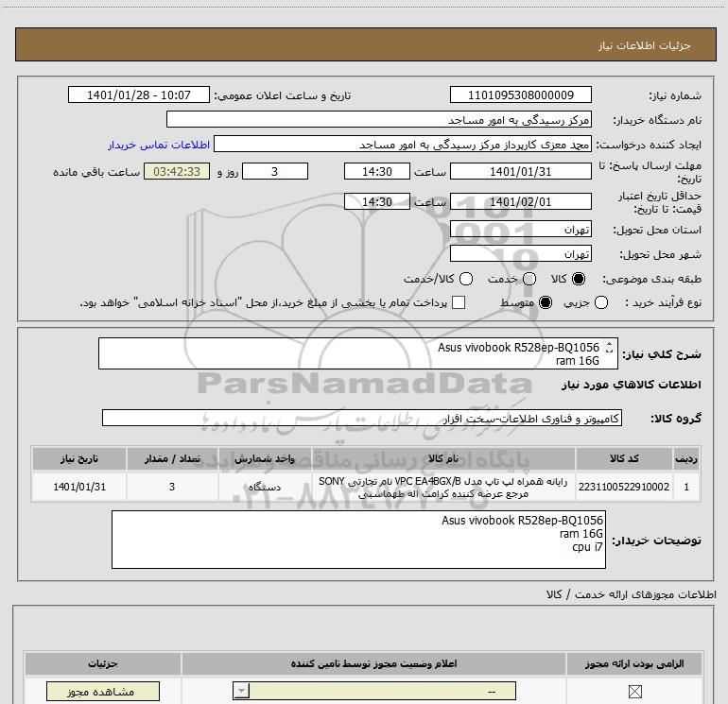728x704 pixels.
Task: Click the کد کالا column header
Action: (624, 458)
